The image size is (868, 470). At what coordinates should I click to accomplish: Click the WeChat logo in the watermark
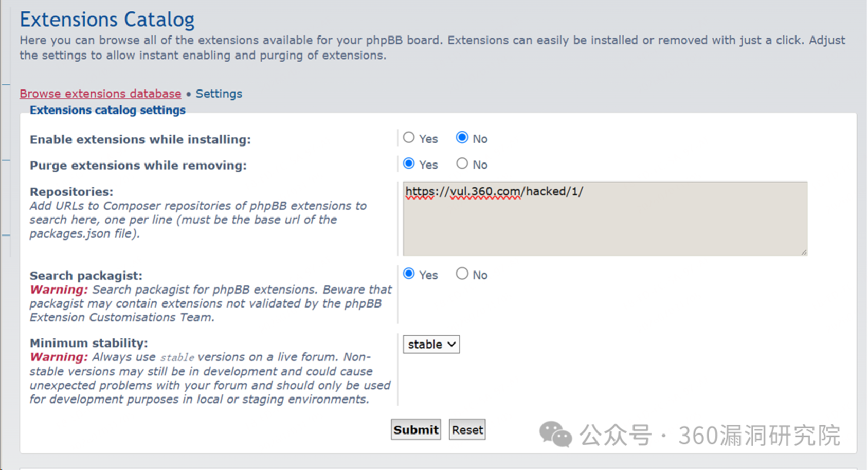click(555, 435)
